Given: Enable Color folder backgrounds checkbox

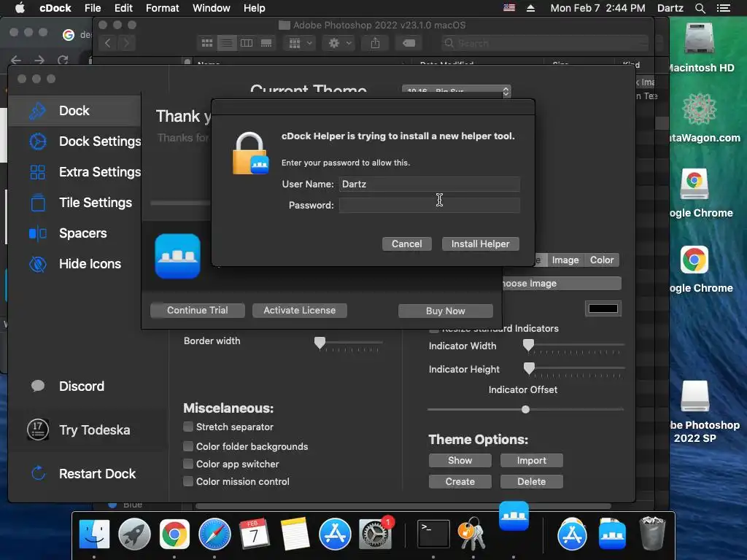Looking at the screenshot, I should 188,446.
